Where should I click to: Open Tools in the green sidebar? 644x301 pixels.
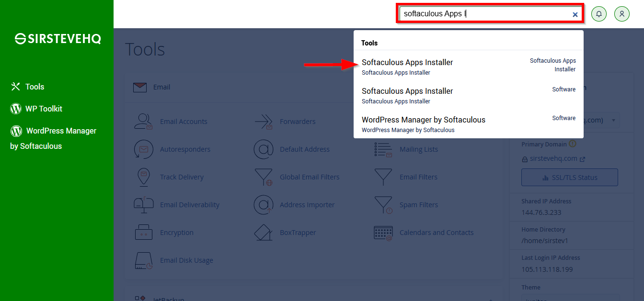(28, 87)
